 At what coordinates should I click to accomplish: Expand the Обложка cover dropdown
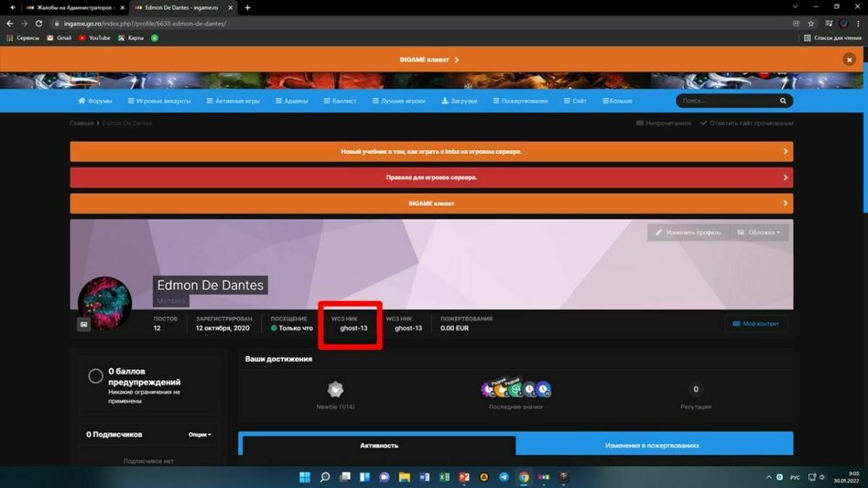tap(759, 233)
